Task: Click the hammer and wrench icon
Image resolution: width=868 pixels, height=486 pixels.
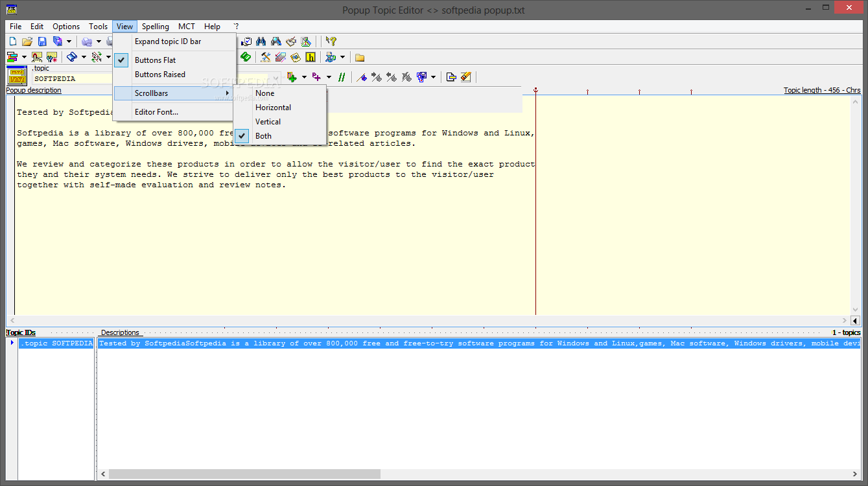Action: (266, 57)
